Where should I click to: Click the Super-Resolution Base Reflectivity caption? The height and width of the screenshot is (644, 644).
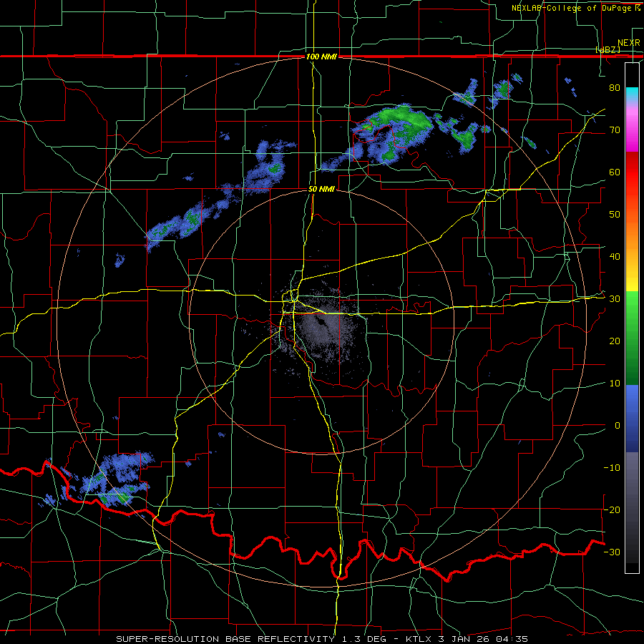[321, 639]
